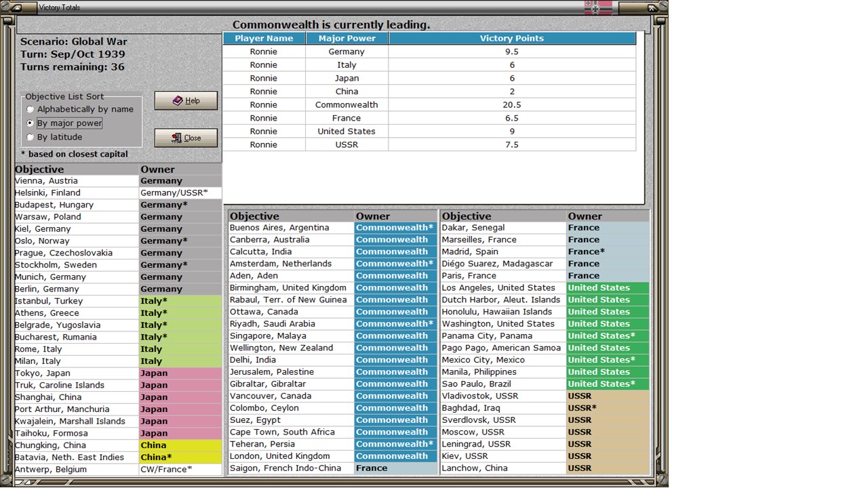Viewport: 868px width, 488px height.
Task: Select Vienna, Austria objective
Action: (x=77, y=181)
